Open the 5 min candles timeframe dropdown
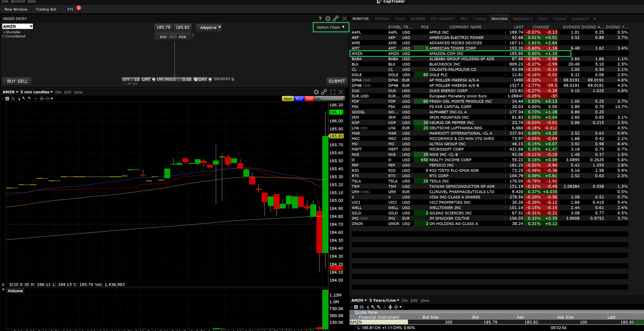This screenshot has height=331, width=644. 37,92
